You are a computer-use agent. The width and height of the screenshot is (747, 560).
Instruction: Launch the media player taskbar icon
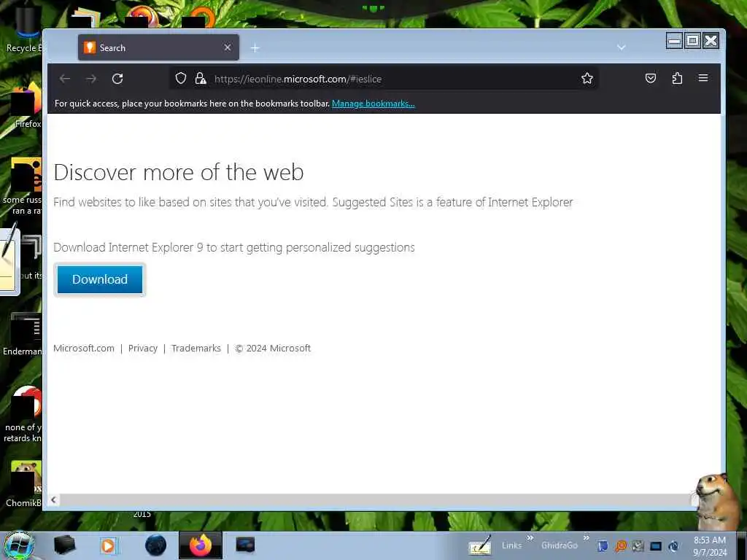(x=109, y=545)
